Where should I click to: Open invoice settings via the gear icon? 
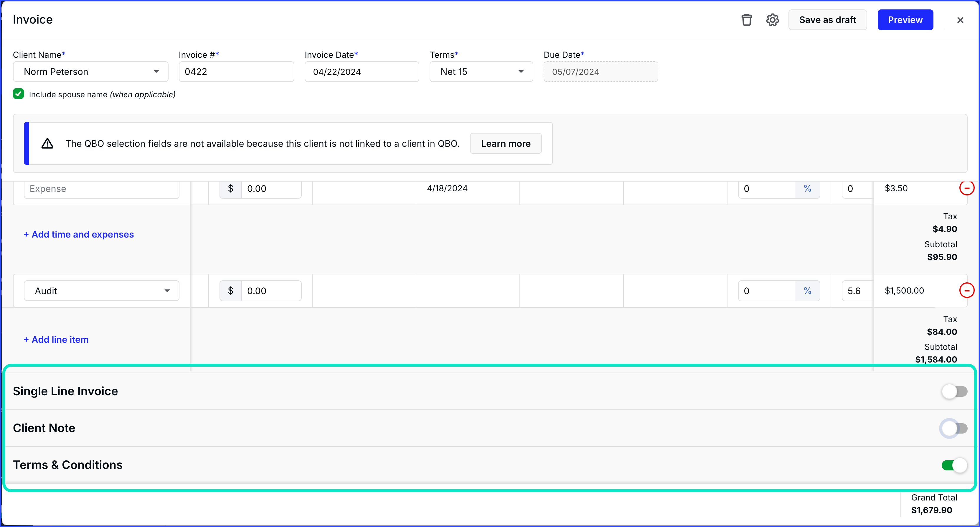point(772,20)
